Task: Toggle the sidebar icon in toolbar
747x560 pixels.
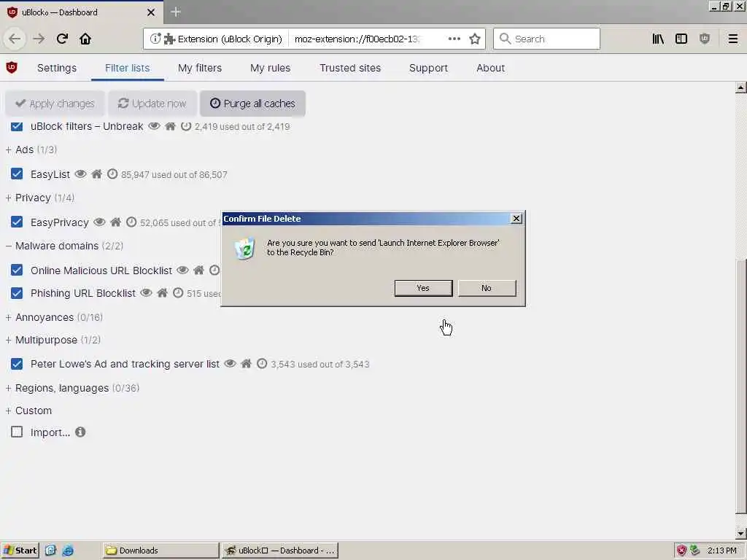Action: point(681,39)
